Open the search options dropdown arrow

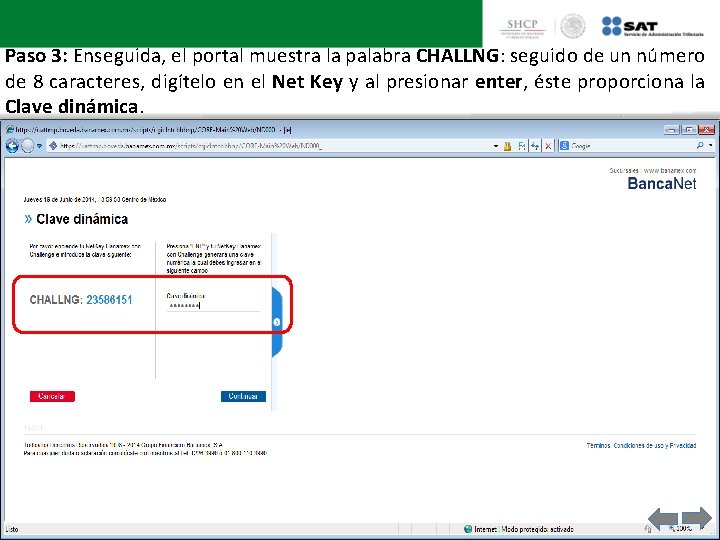pyautogui.click(x=711, y=146)
